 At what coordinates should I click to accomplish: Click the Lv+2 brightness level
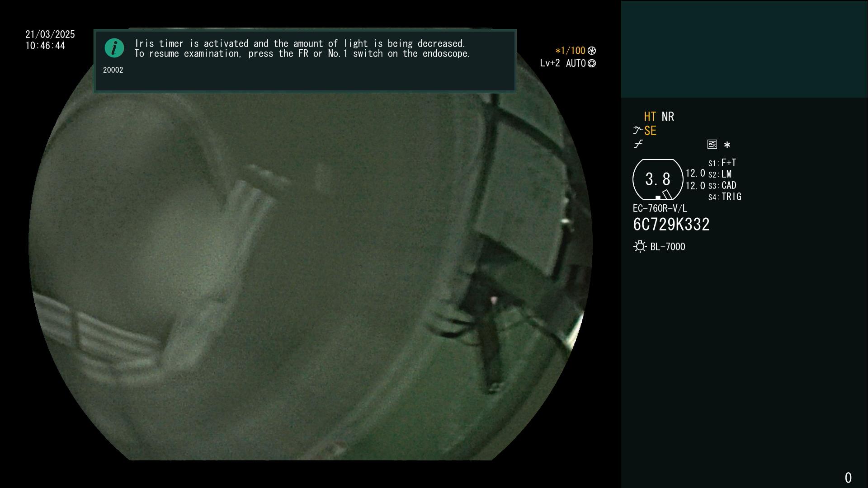550,63
